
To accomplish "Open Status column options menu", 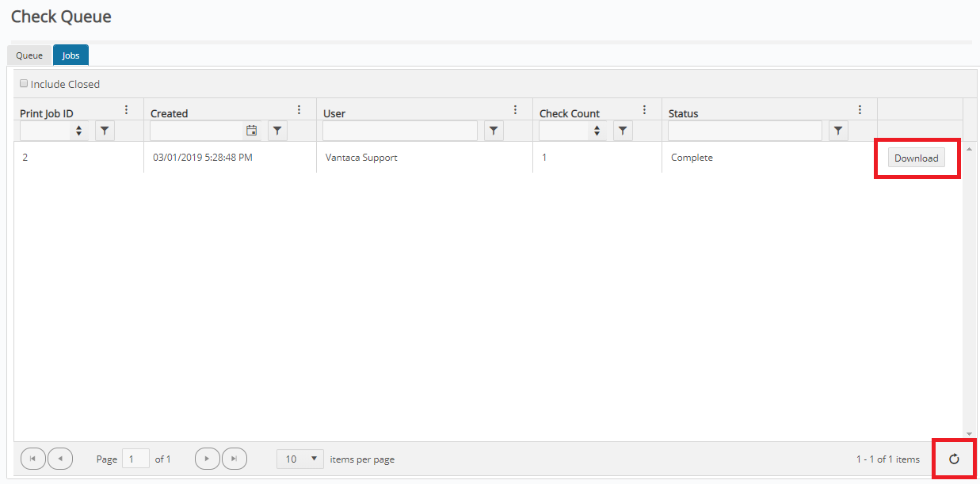I will pos(860,110).
